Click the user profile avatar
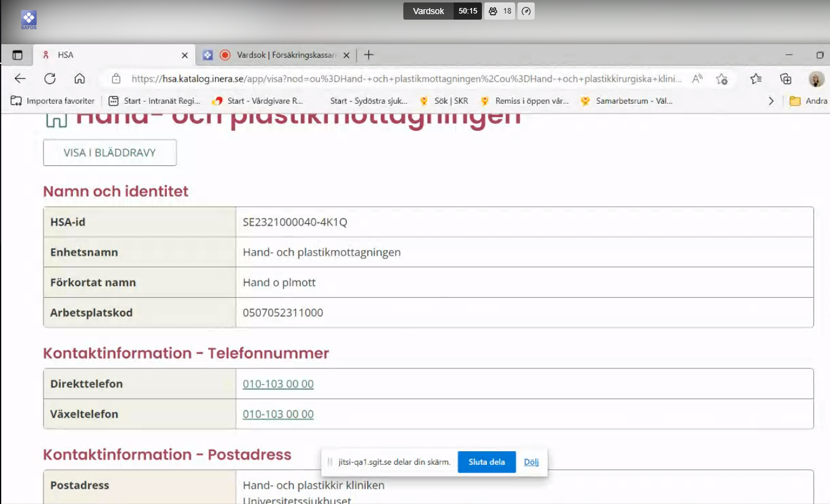 point(816,79)
